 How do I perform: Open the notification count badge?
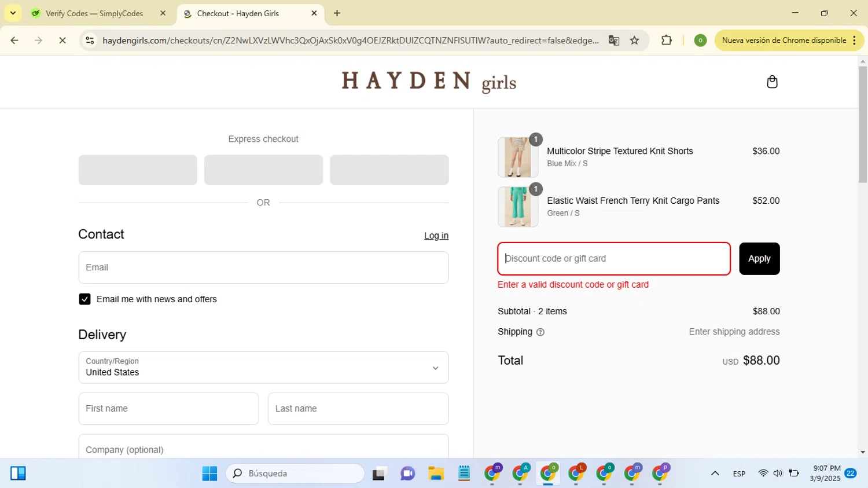click(851, 474)
